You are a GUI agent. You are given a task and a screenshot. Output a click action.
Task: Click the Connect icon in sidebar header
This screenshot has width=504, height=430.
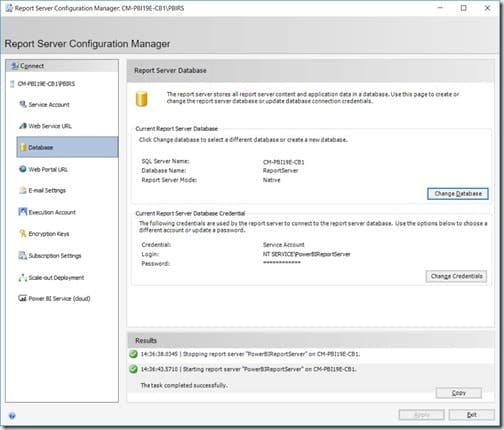point(15,66)
